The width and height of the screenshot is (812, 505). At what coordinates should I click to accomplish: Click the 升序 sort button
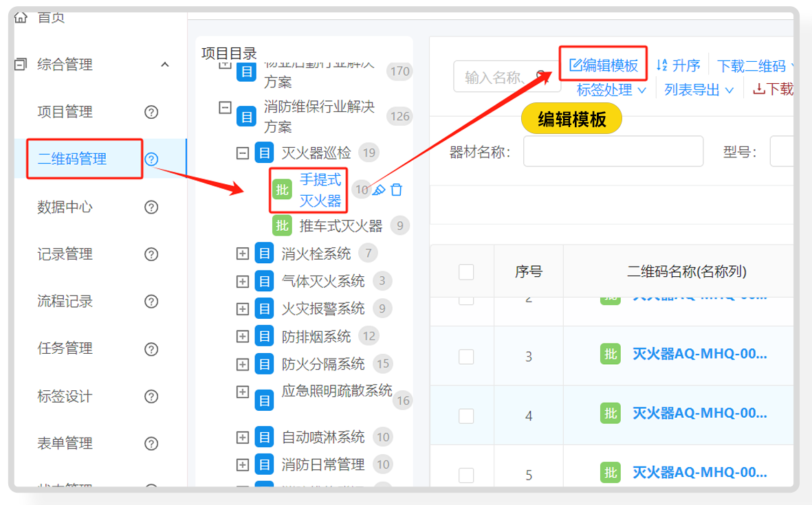679,66
